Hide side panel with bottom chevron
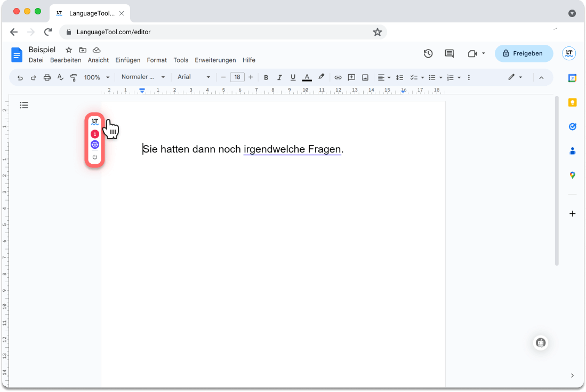The width and height of the screenshot is (586, 392). [572, 375]
